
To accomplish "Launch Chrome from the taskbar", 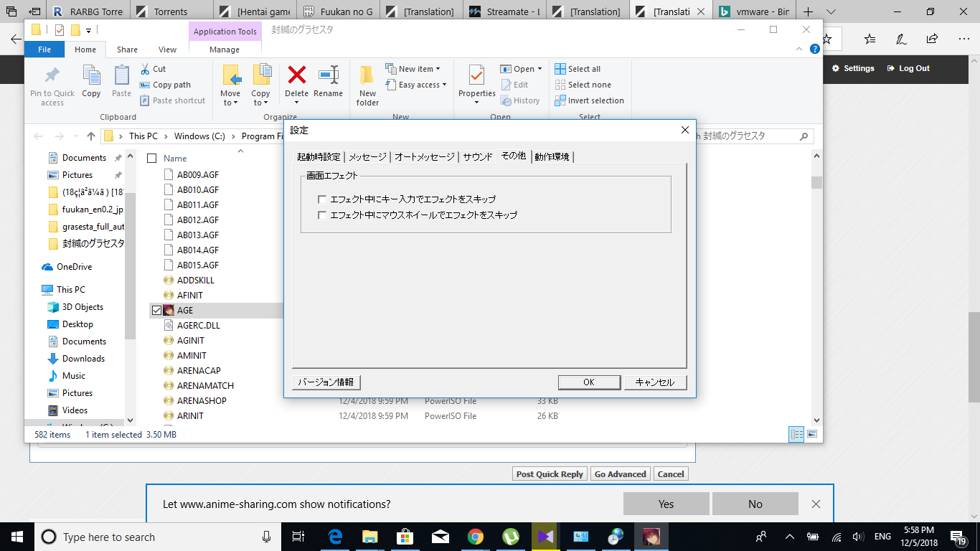I will click(x=475, y=537).
